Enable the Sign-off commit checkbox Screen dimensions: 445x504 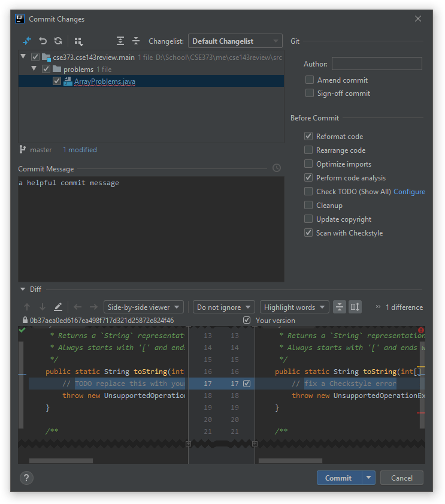click(310, 93)
